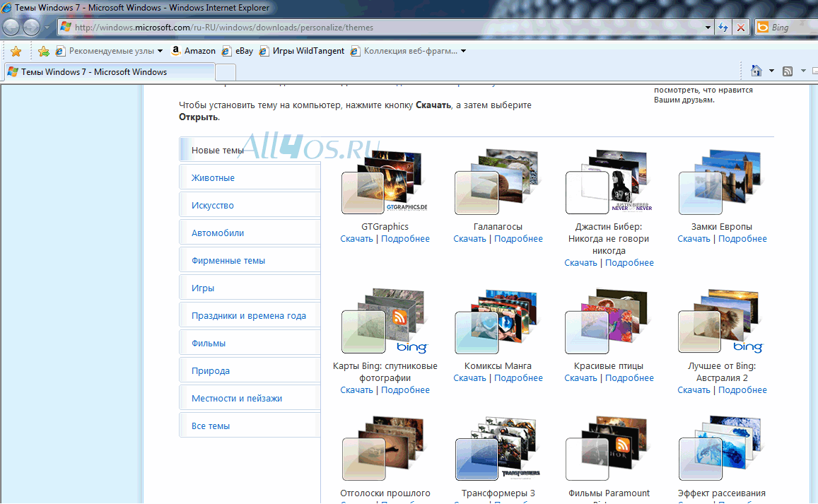This screenshot has height=504, width=818.
Task: Click the Bing search box
Action: point(787,27)
